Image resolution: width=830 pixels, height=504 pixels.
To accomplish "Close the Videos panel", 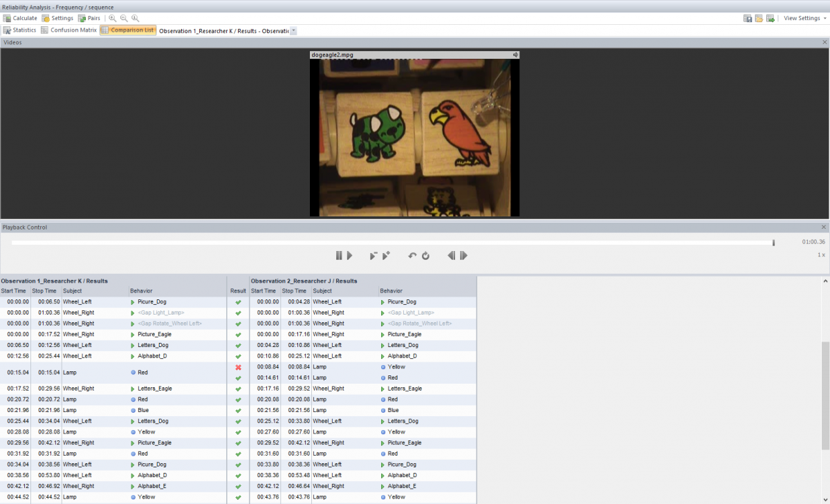I will [824, 43].
